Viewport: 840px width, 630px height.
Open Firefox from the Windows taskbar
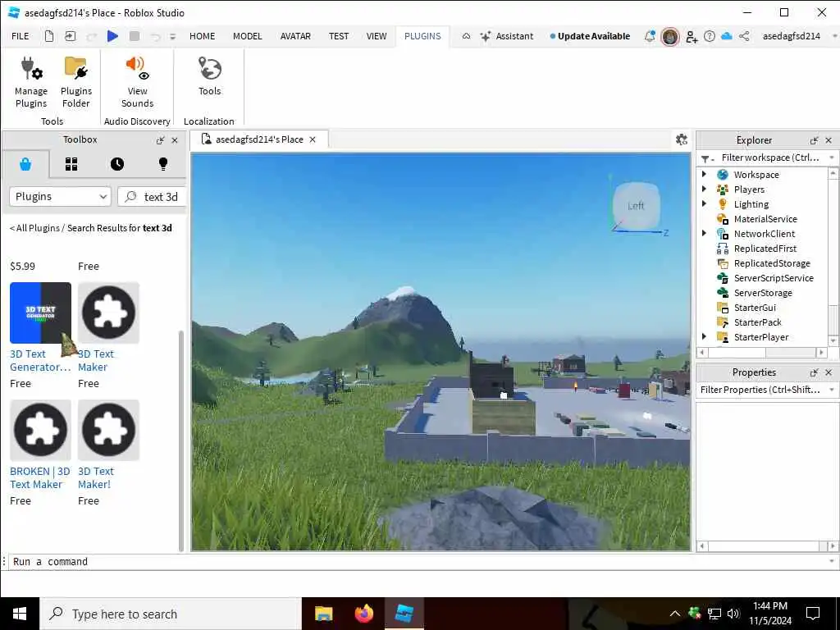coord(363,614)
